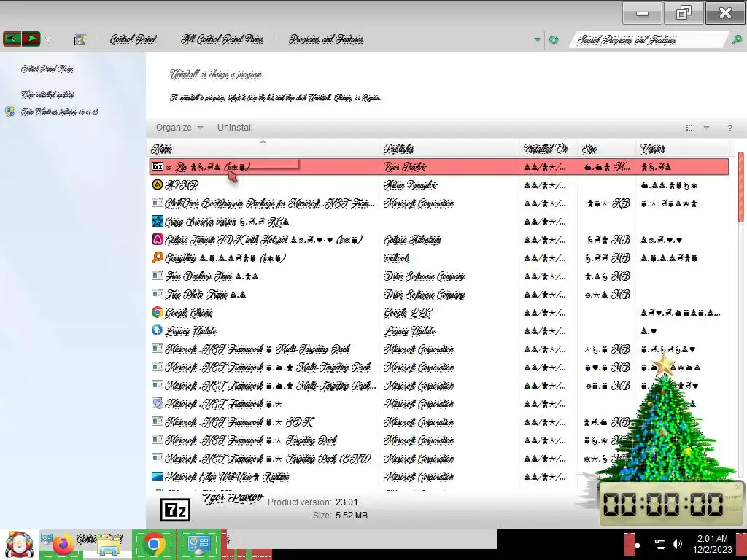Open Google Chrome from the taskbar
747x560 pixels.
pos(153,544)
